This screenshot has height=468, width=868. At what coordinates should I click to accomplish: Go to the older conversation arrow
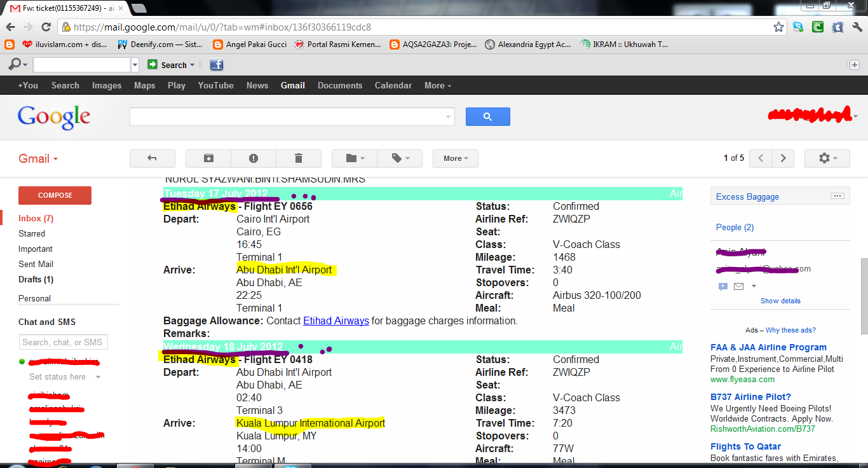[783, 158]
